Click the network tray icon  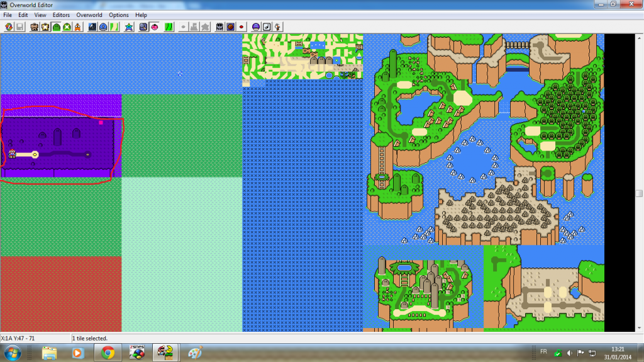592,353
